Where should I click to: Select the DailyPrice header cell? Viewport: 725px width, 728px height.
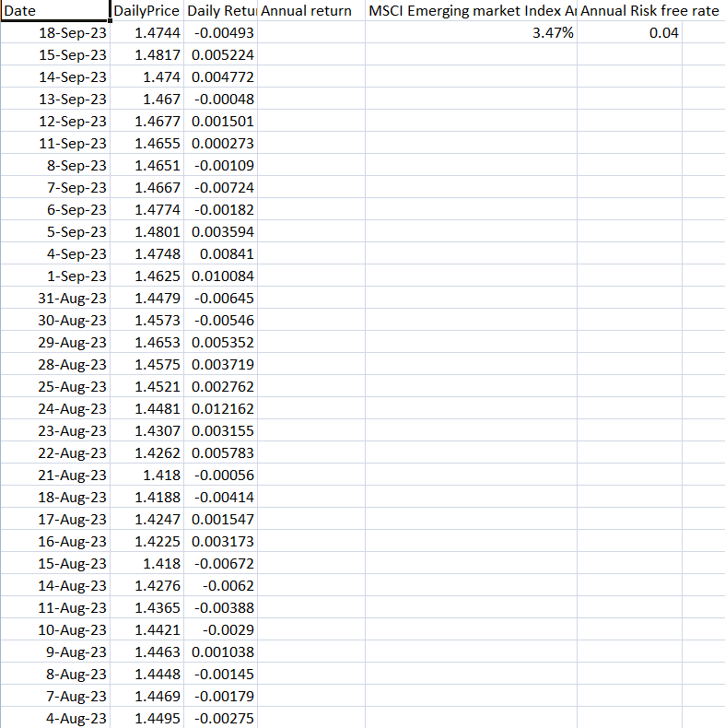(146, 11)
